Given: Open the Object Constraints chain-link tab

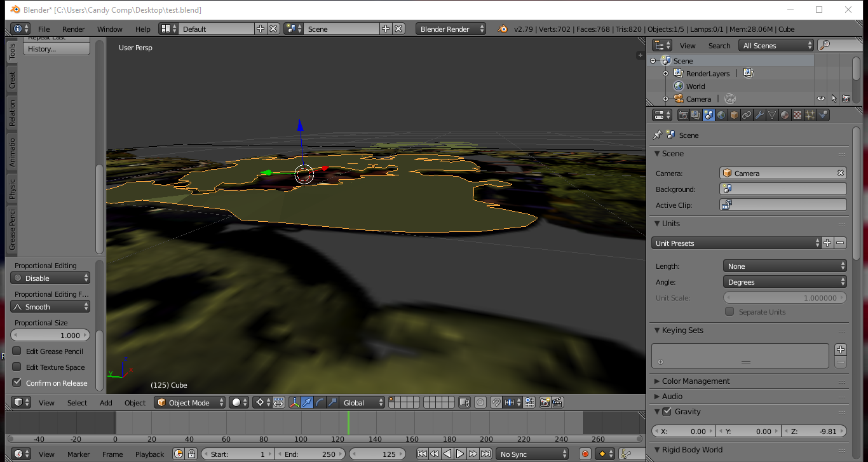Looking at the screenshot, I should pyautogui.click(x=747, y=115).
